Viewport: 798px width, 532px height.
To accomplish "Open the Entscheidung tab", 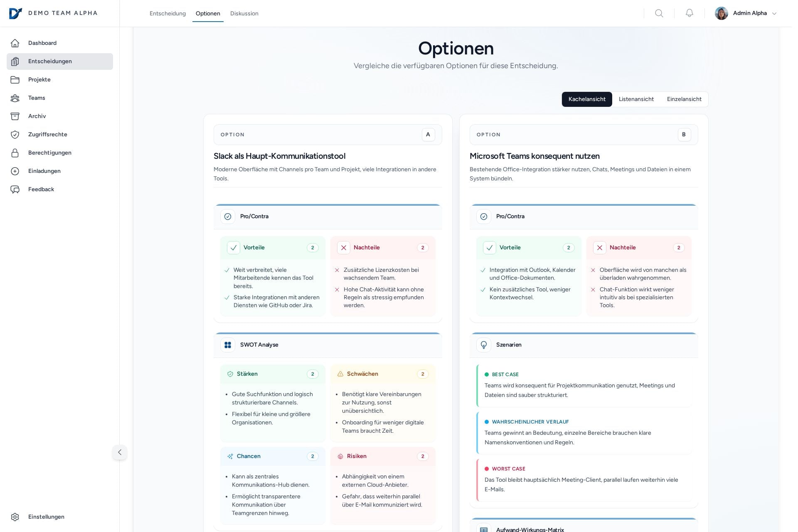I will click(167, 13).
